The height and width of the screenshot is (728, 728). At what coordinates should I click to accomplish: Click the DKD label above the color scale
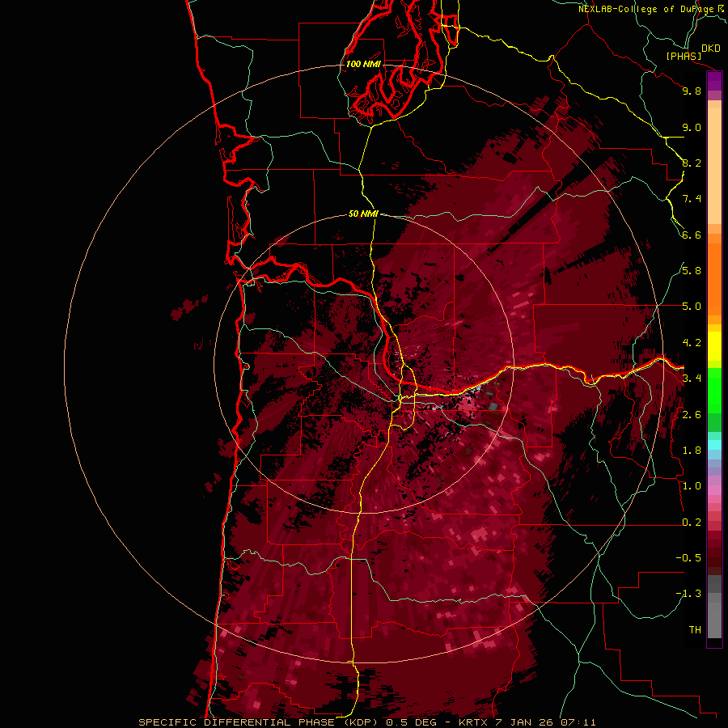[x=711, y=49]
